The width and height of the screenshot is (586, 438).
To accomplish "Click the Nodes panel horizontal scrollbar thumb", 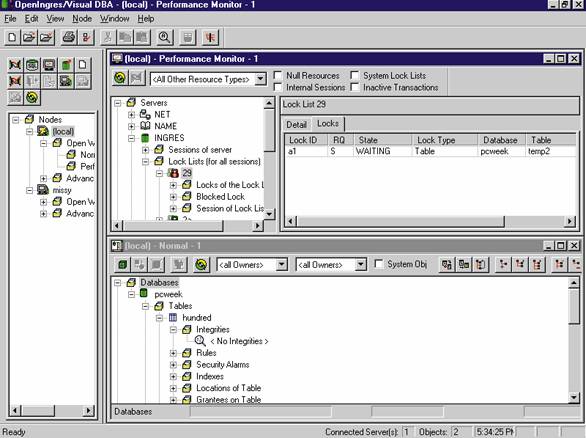I will pyautogui.click(x=38, y=411).
